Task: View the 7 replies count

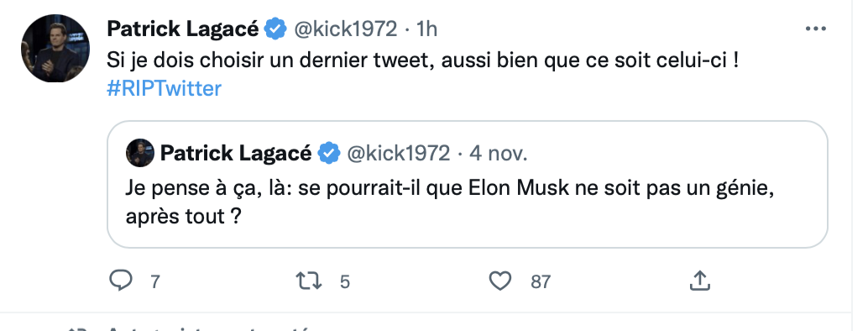Action: coord(155,282)
